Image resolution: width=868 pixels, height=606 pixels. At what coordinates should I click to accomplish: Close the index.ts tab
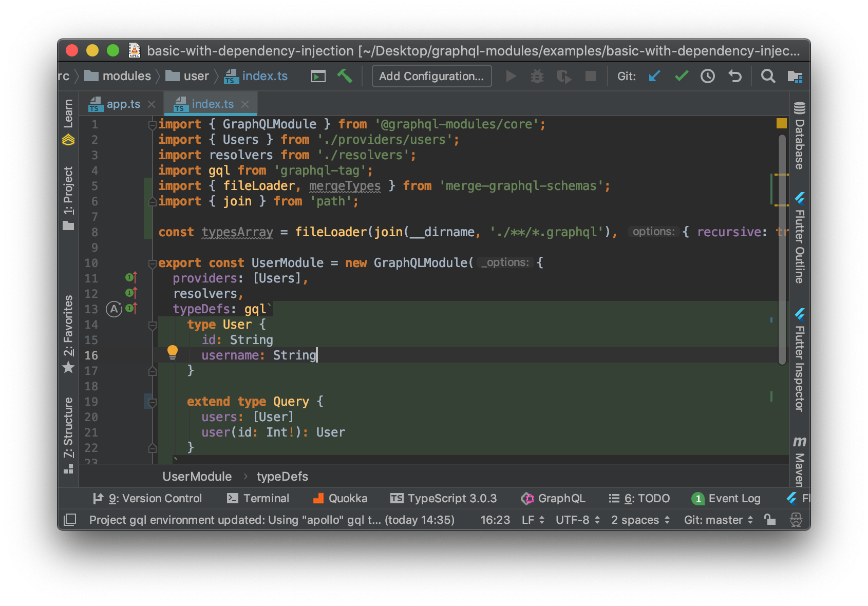point(245,104)
